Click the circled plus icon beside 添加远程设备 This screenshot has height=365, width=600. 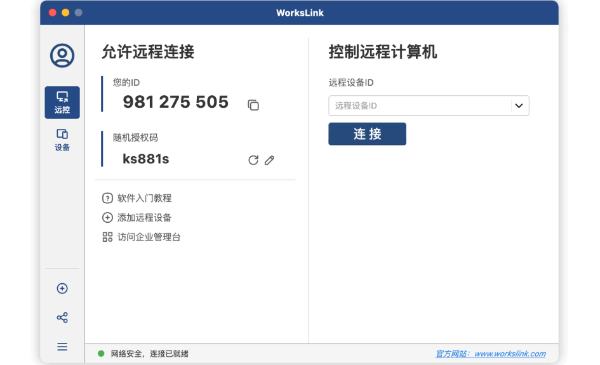(x=107, y=218)
